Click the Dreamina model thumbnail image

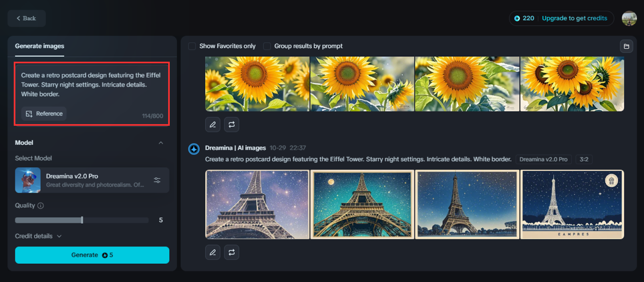tap(28, 180)
